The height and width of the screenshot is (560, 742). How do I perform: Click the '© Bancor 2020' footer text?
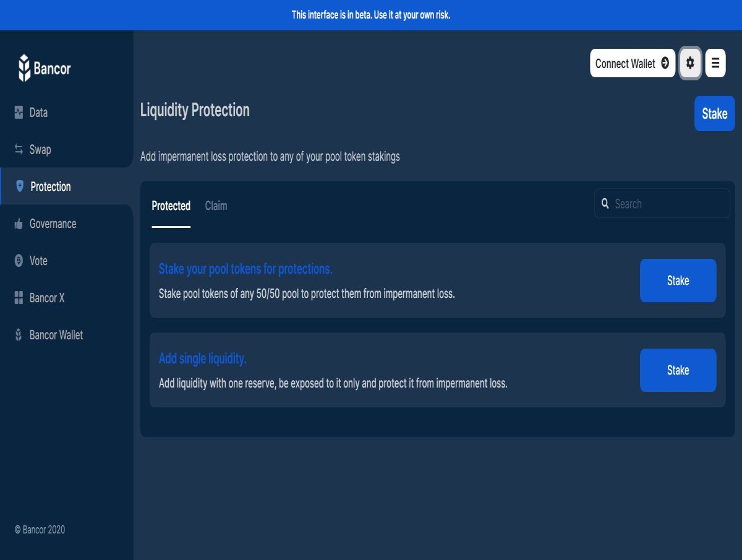(40, 530)
